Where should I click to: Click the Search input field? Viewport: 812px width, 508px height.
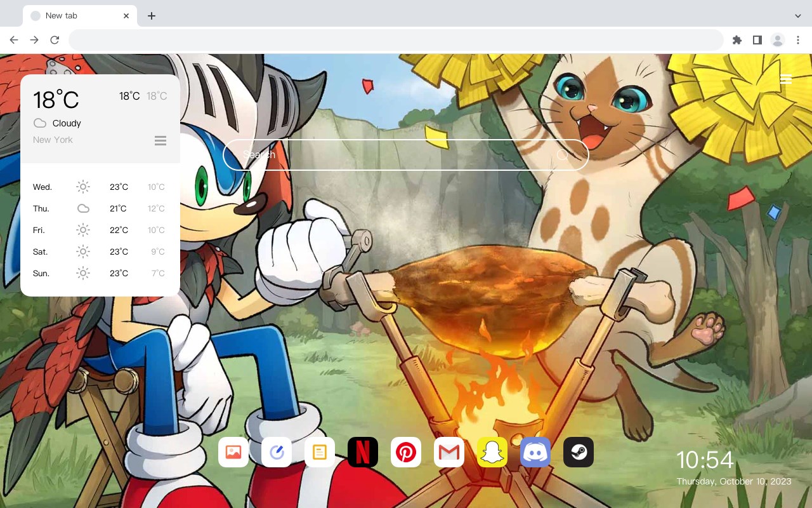pos(406,155)
